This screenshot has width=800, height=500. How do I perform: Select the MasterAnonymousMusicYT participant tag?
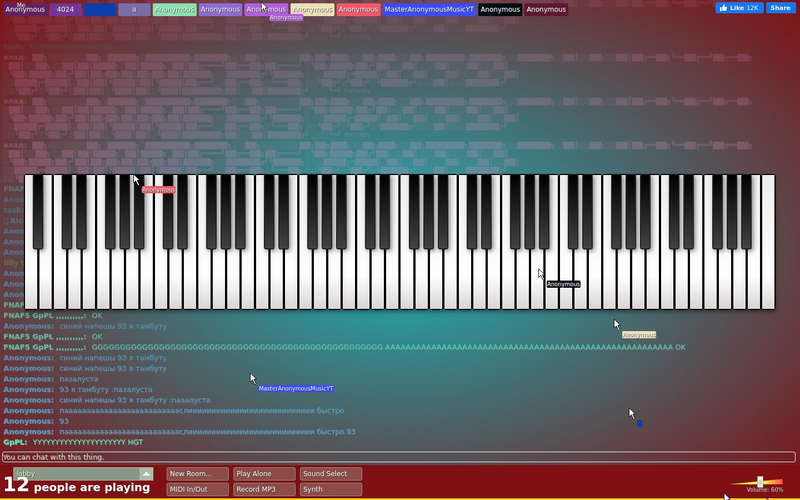(x=429, y=9)
